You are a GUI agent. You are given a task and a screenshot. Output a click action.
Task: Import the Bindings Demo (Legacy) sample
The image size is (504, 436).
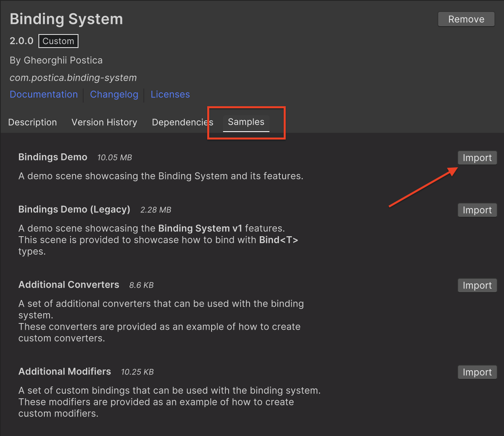(x=477, y=210)
